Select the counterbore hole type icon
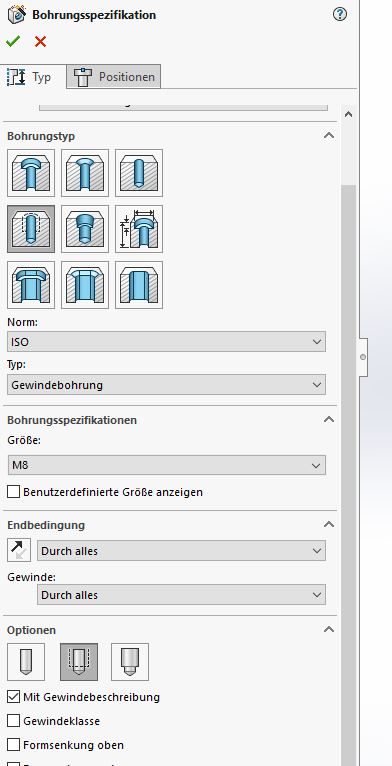Viewport: 392px width, 766px height. click(x=31, y=173)
